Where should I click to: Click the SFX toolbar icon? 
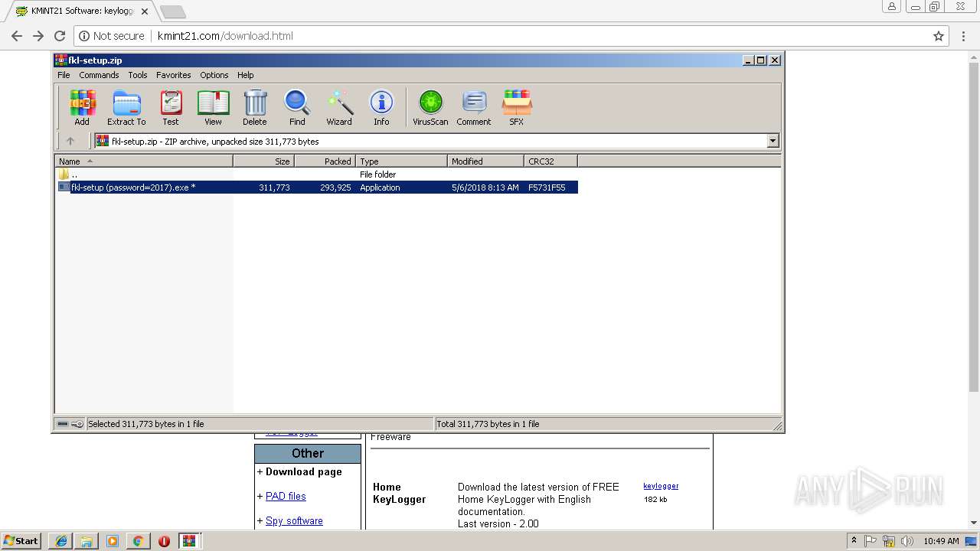click(x=517, y=107)
